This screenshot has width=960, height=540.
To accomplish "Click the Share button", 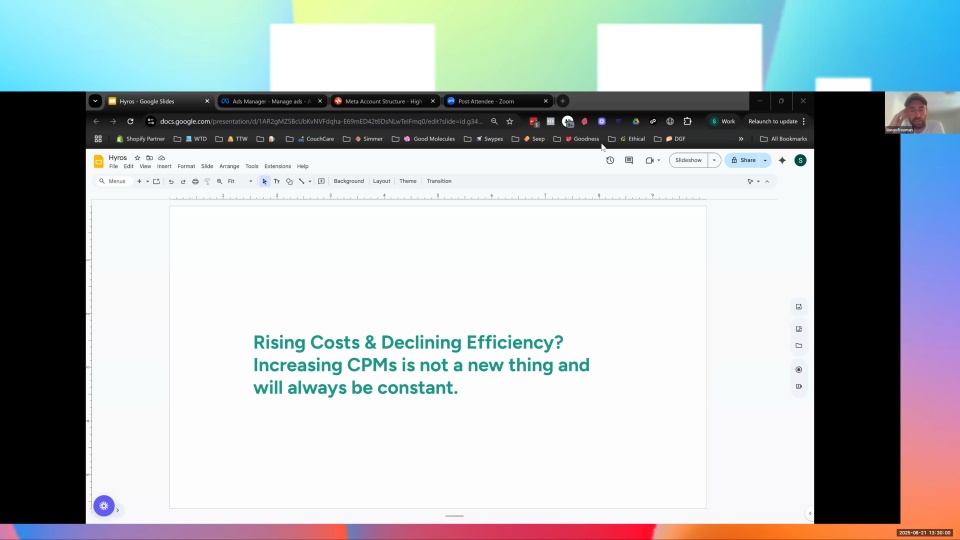I will pos(743,160).
